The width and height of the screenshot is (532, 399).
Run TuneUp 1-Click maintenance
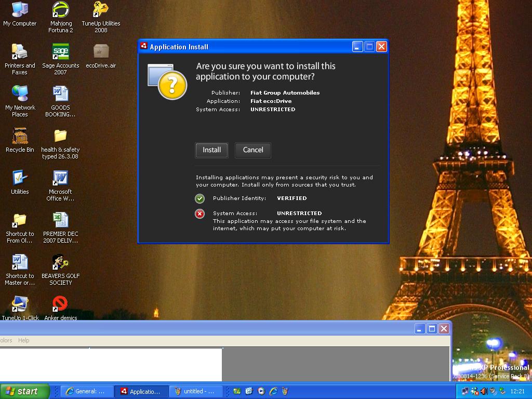click(x=19, y=302)
